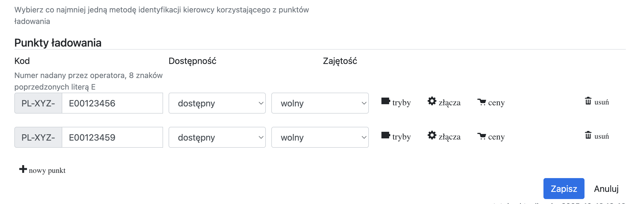The image size is (644, 204).
Task: Add a new point with the plus icon
Action: tap(23, 169)
